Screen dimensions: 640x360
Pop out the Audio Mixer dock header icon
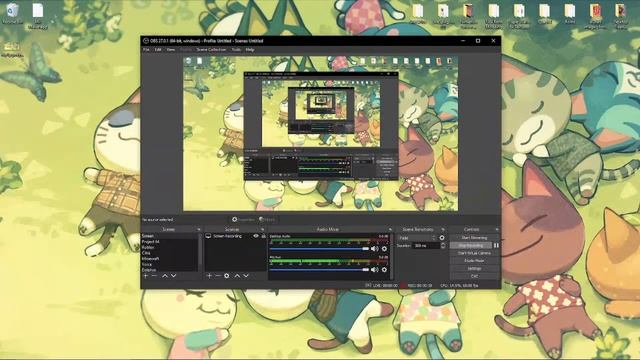[390, 229]
